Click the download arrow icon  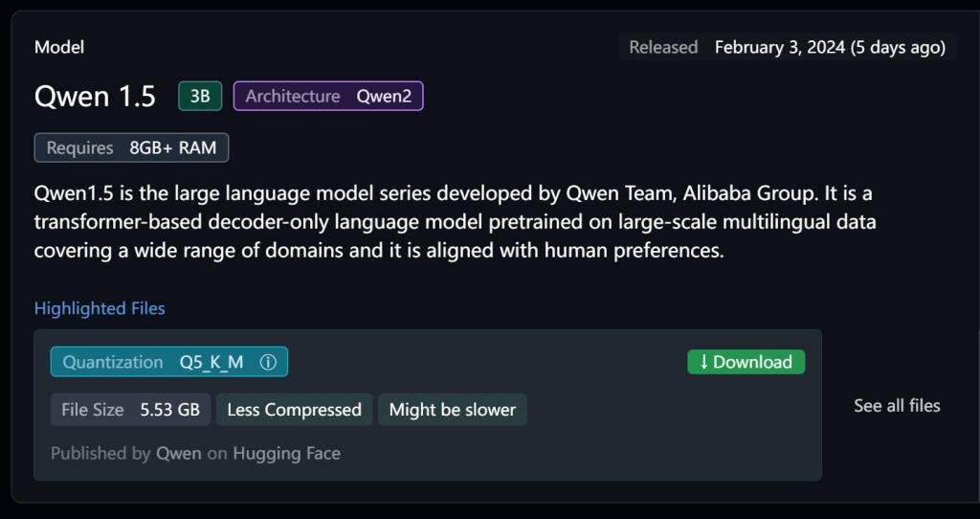pyautogui.click(x=703, y=362)
